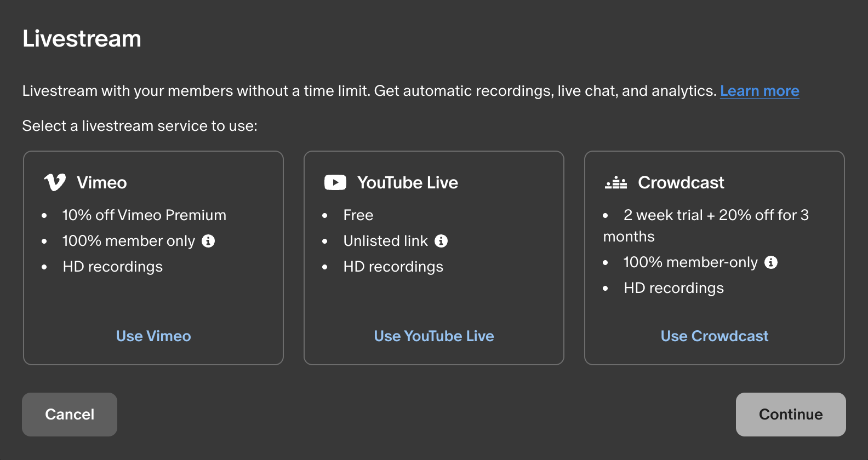Viewport: 868px width, 460px height.
Task: Click the "Unlisted link" text
Action: click(x=386, y=241)
